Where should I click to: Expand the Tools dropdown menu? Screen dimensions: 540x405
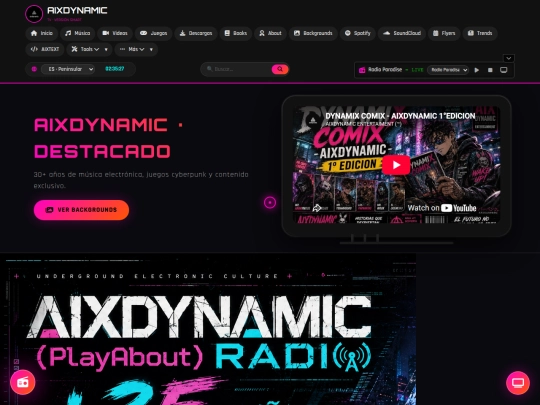click(89, 49)
